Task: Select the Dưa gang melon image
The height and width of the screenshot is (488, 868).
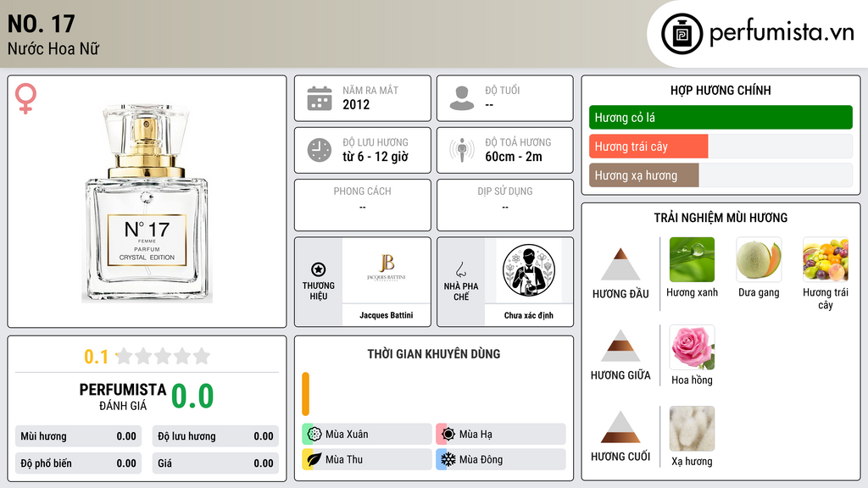Action: [x=759, y=259]
